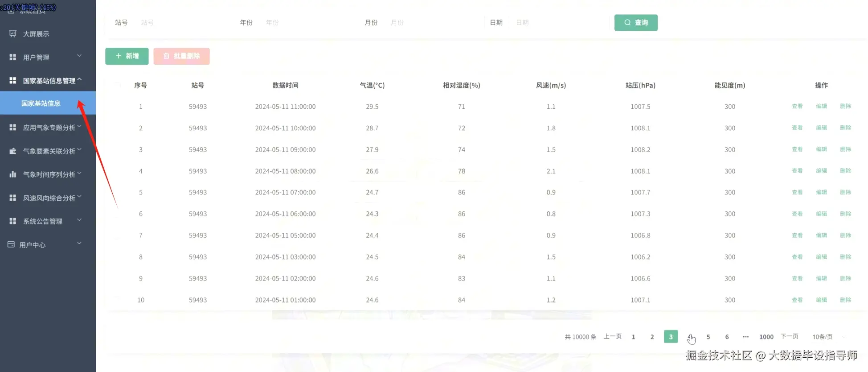
Task: Click 编辑 for the 06:00:00 row
Action: click(x=821, y=214)
